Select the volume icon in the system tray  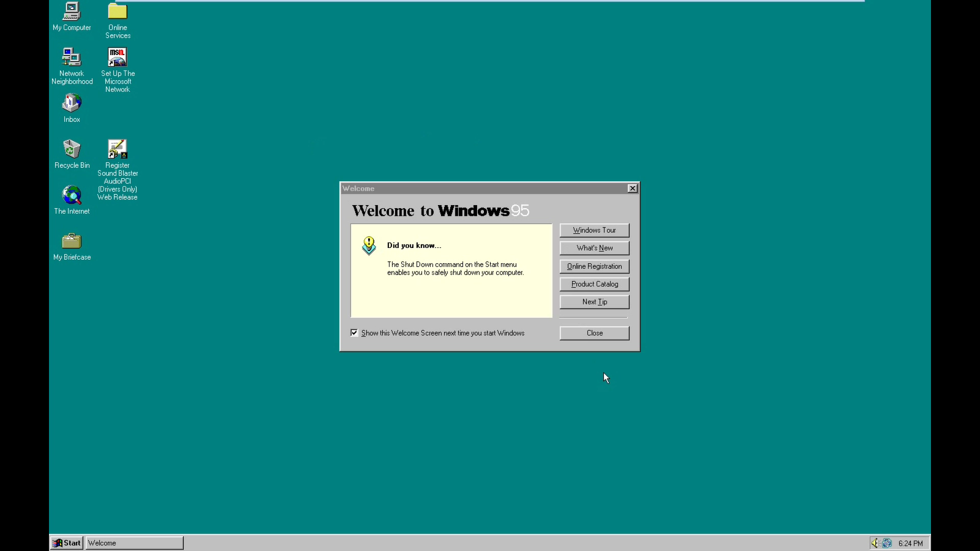tap(874, 543)
